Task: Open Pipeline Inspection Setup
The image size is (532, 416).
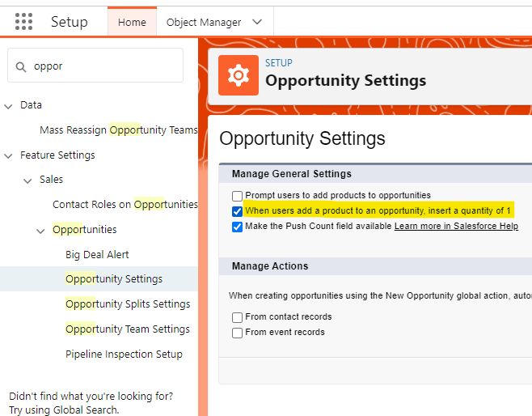Action: (124, 354)
